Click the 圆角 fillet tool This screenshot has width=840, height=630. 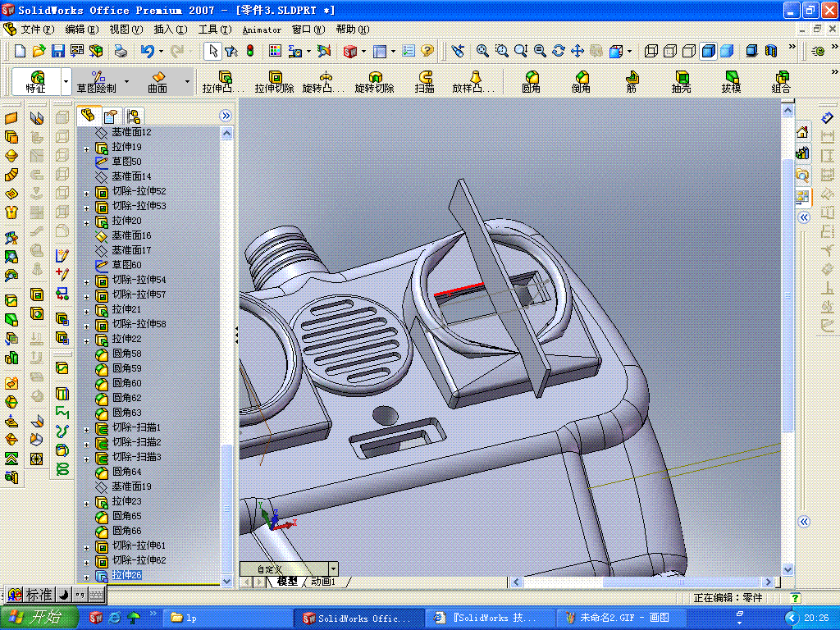point(531,82)
